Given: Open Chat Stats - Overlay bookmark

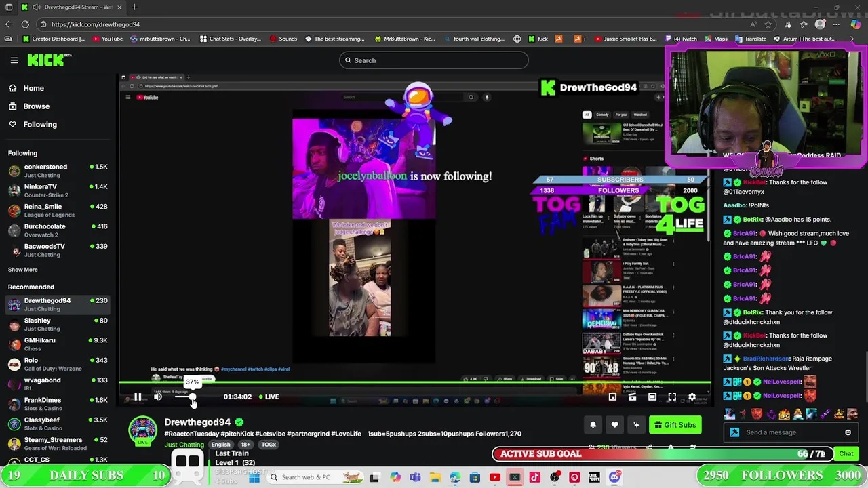Looking at the screenshot, I should pos(230,39).
